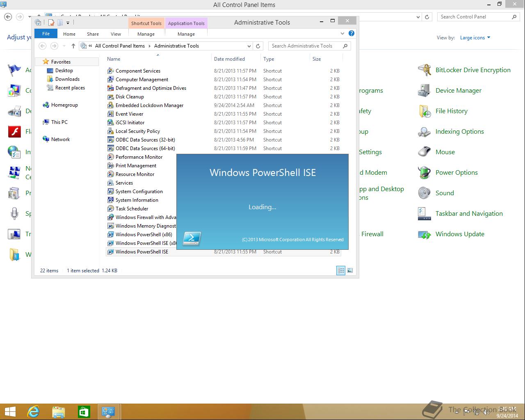Expand the ribbon in Administrative Tools
Viewport: 525px width, 420px height.
[342, 33]
